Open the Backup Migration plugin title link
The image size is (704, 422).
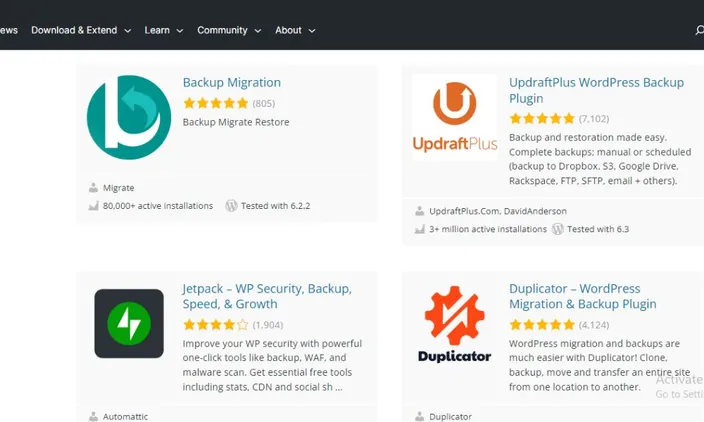(232, 83)
